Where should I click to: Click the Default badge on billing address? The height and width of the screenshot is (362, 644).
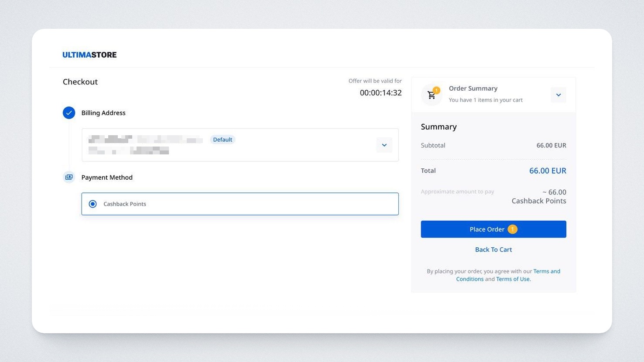[223, 140]
